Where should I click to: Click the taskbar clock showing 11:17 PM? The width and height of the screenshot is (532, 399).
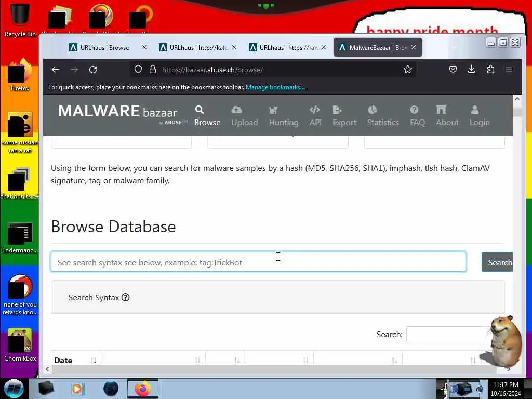click(506, 389)
